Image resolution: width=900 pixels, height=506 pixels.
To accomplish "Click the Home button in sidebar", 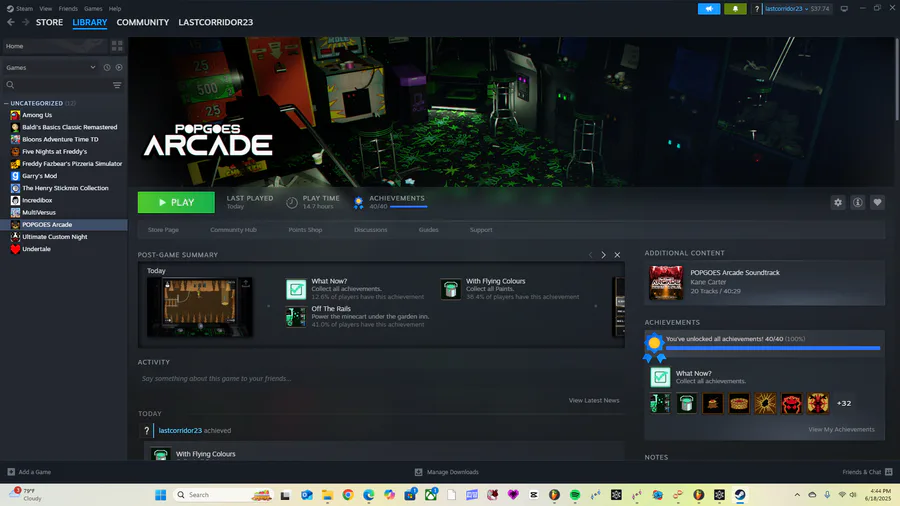I will 55,46.
